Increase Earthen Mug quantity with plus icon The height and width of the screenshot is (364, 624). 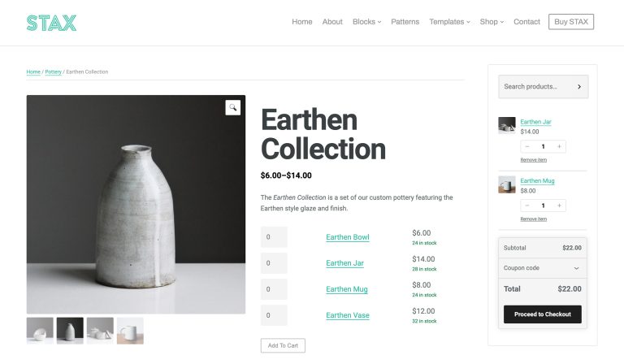click(559, 206)
